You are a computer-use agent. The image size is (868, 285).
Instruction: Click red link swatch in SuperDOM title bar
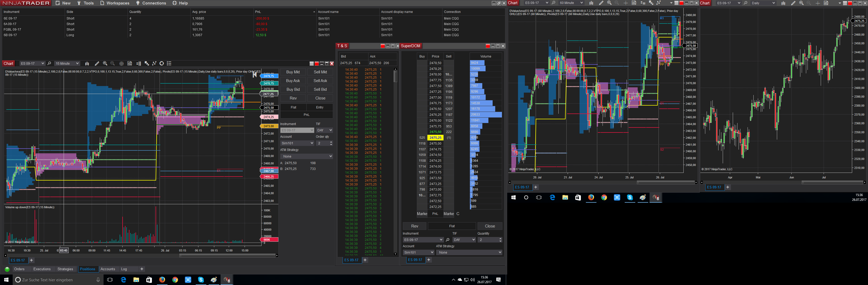click(x=488, y=46)
